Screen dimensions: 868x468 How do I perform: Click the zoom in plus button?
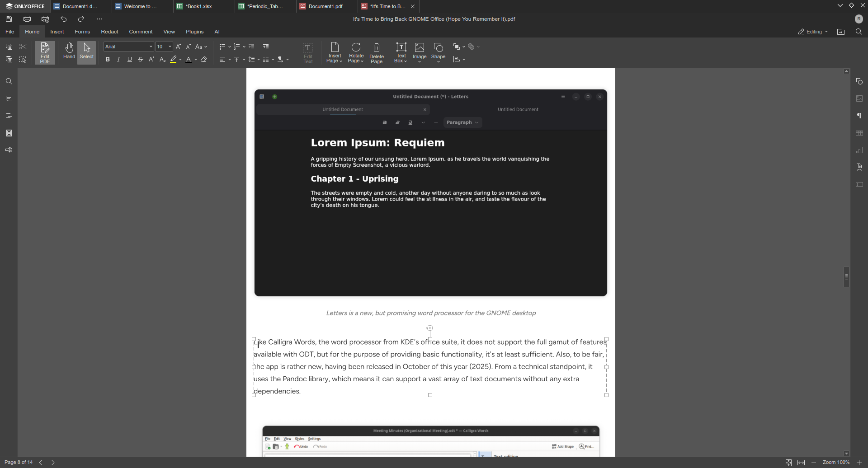859,463
